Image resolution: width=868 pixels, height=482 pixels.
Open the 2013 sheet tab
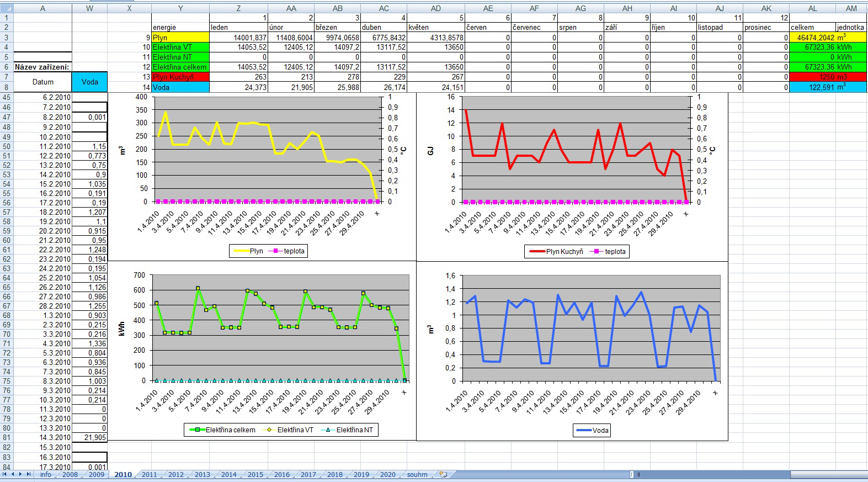(x=203, y=474)
